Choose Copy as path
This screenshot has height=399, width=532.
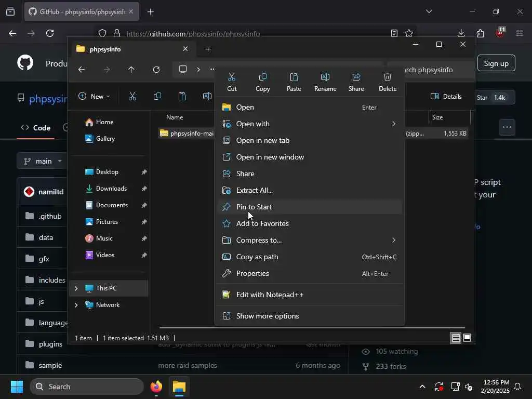tap(310, 257)
